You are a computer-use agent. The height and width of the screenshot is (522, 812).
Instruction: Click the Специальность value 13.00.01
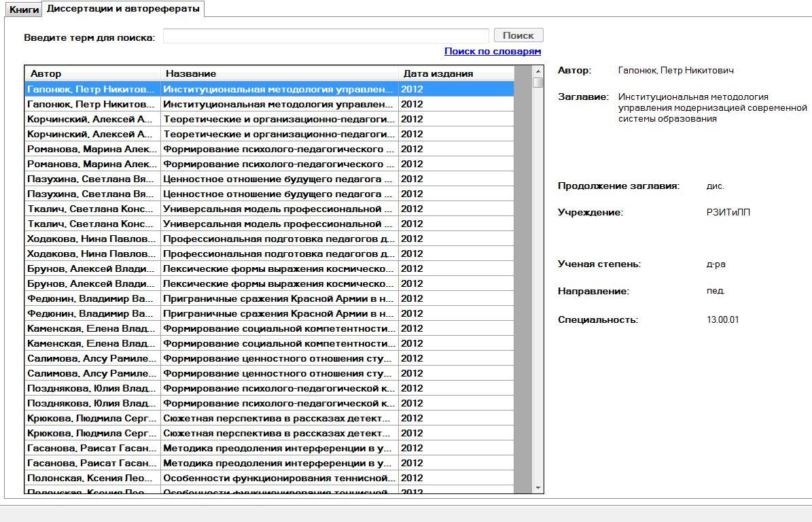pyautogui.click(x=722, y=319)
